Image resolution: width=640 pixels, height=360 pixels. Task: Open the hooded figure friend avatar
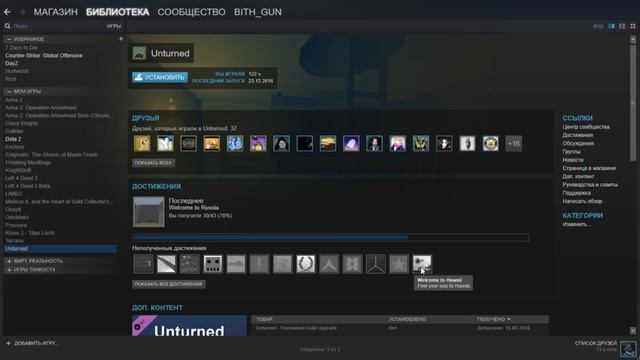pyautogui.click(x=282, y=144)
